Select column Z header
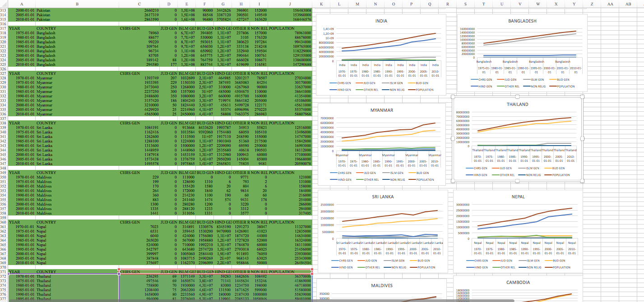The width and height of the screenshot is (644, 302). [x=592, y=4]
